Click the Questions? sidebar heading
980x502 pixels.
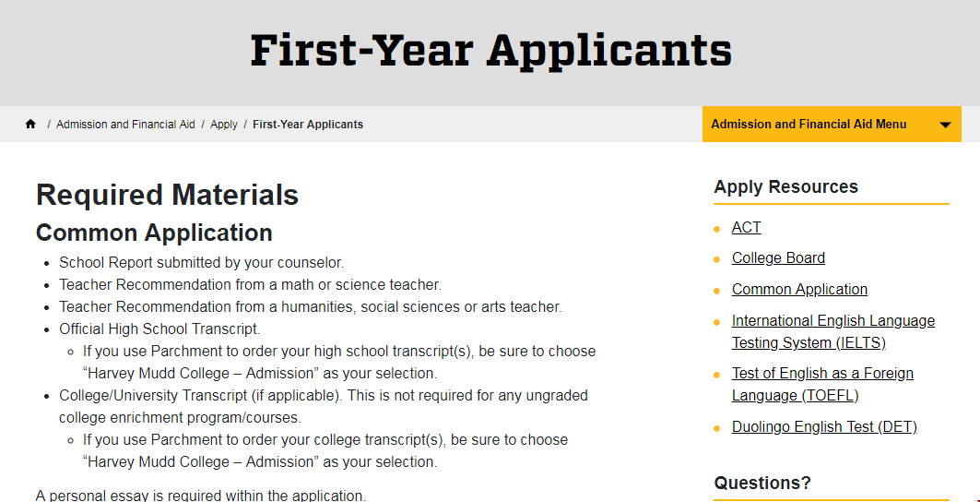(762, 483)
